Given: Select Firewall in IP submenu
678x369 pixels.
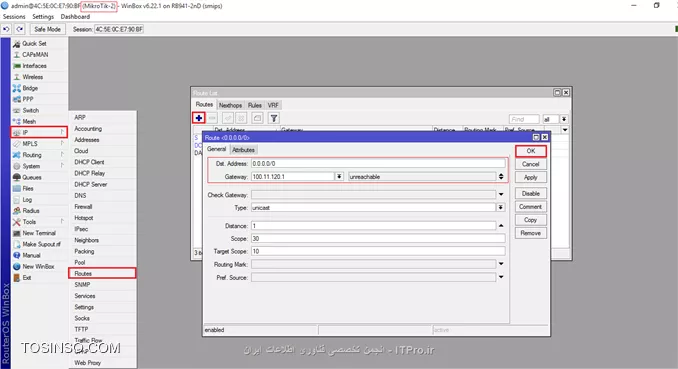Looking at the screenshot, I should click(102, 207).
